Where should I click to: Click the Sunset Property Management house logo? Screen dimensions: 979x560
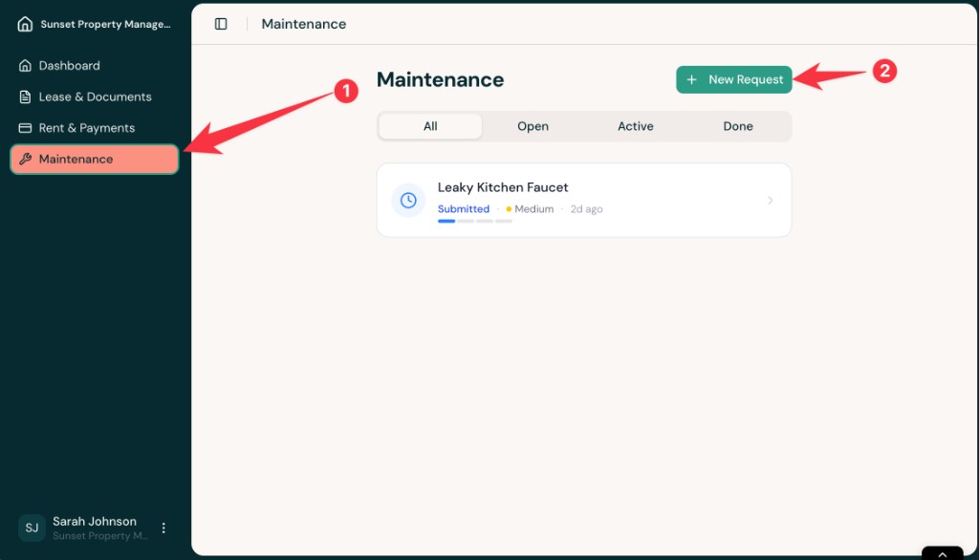[24, 23]
